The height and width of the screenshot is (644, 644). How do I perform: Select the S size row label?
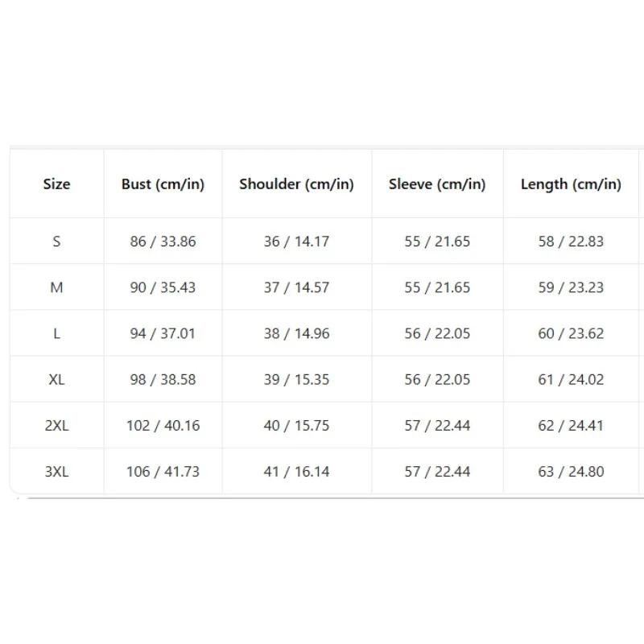[56, 241]
